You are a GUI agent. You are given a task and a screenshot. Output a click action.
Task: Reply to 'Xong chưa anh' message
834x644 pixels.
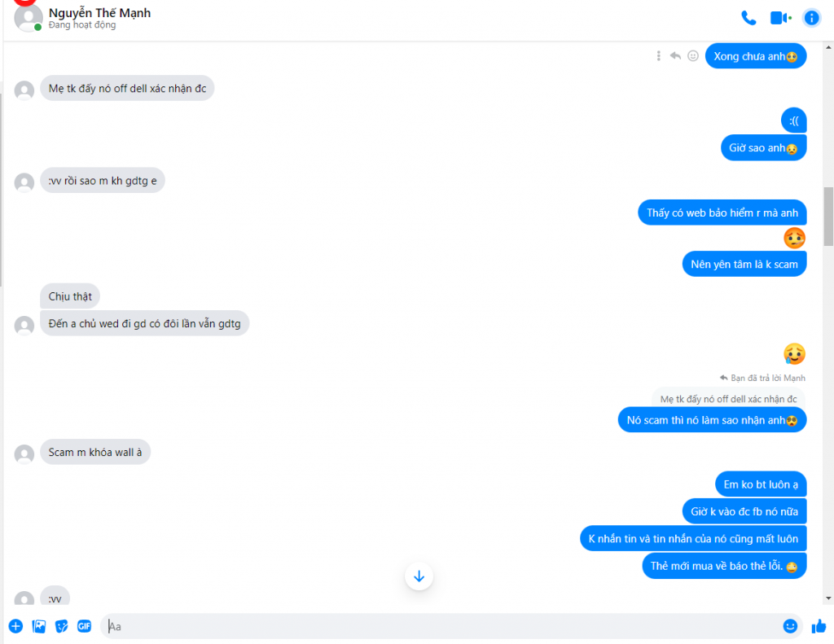(x=675, y=56)
